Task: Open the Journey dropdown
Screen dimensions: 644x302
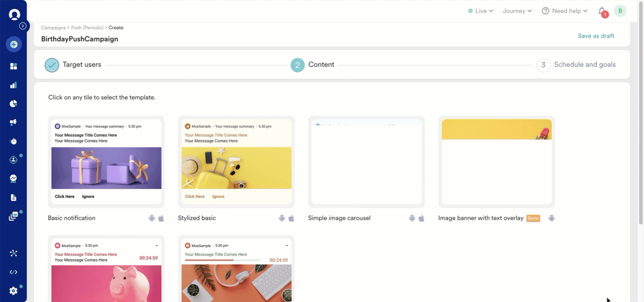Action: coord(517,11)
